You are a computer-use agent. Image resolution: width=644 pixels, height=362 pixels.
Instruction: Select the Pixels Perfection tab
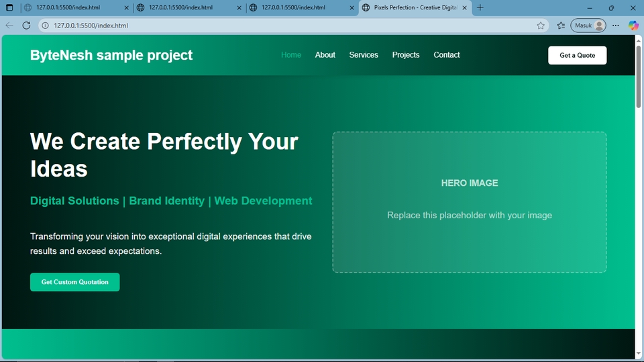415,7
